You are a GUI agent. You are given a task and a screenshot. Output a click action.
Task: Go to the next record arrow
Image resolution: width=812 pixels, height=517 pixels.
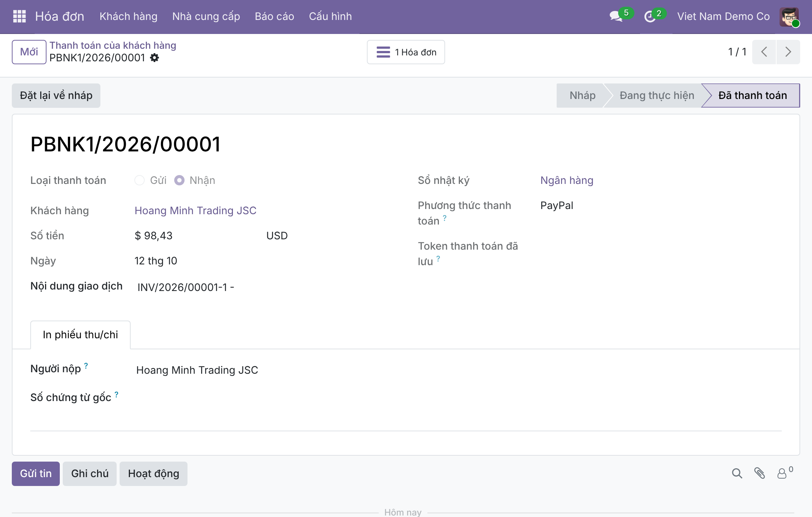[x=788, y=52]
